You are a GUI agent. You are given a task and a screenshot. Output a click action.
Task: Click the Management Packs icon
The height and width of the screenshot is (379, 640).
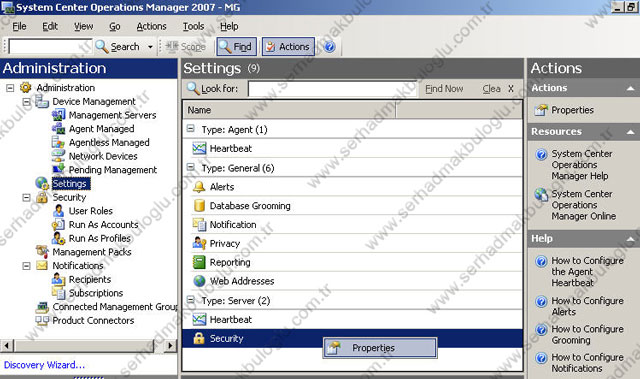[42, 252]
